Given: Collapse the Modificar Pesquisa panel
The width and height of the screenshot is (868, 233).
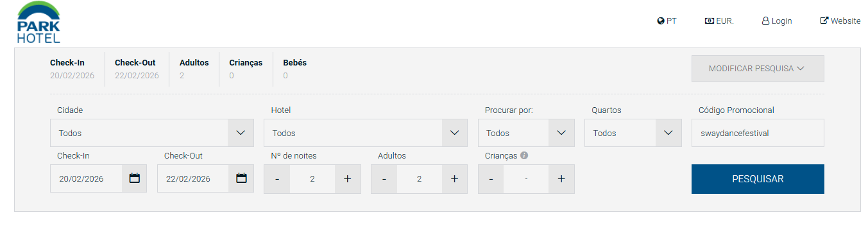Looking at the screenshot, I should click(758, 69).
